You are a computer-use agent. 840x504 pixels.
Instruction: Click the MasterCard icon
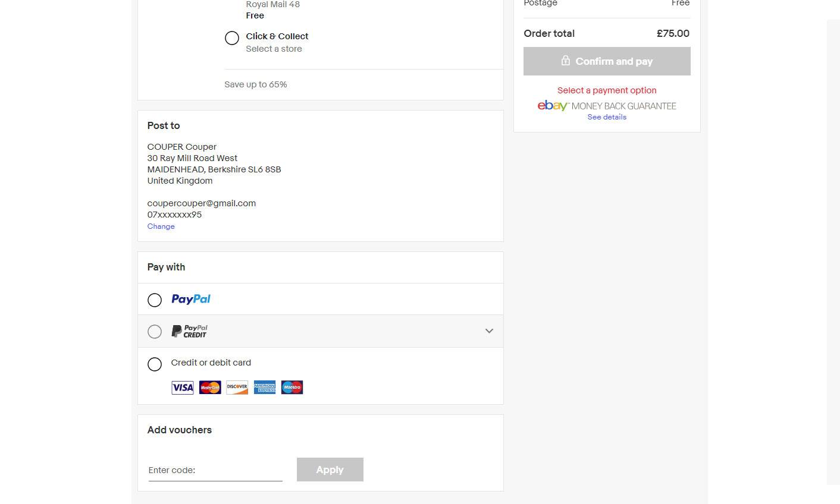click(x=209, y=387)
